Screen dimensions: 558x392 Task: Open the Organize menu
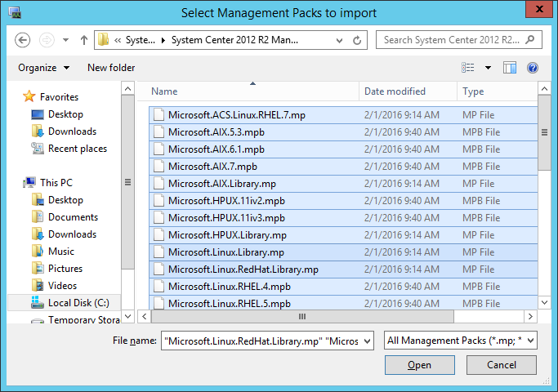tap(44, 68)
